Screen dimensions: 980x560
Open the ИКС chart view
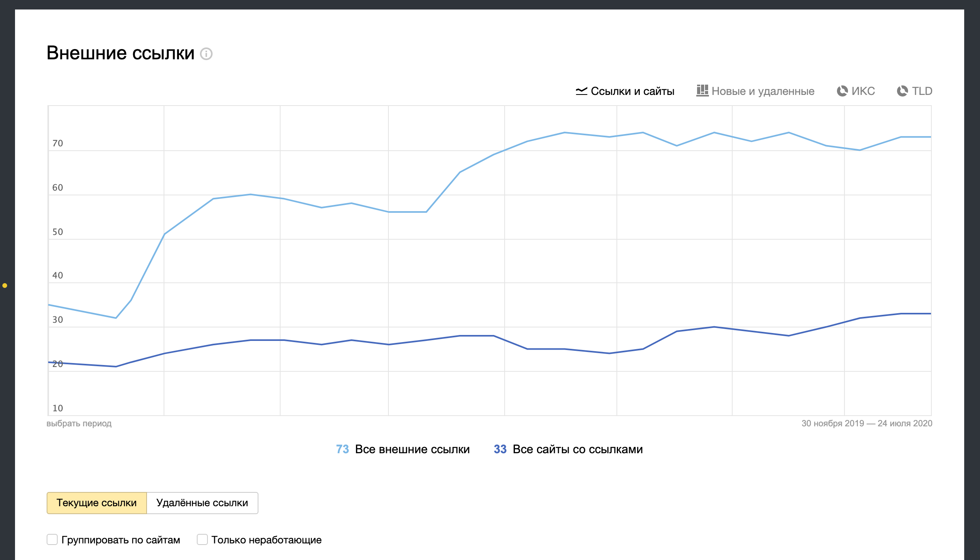click(x=863, y=91)
